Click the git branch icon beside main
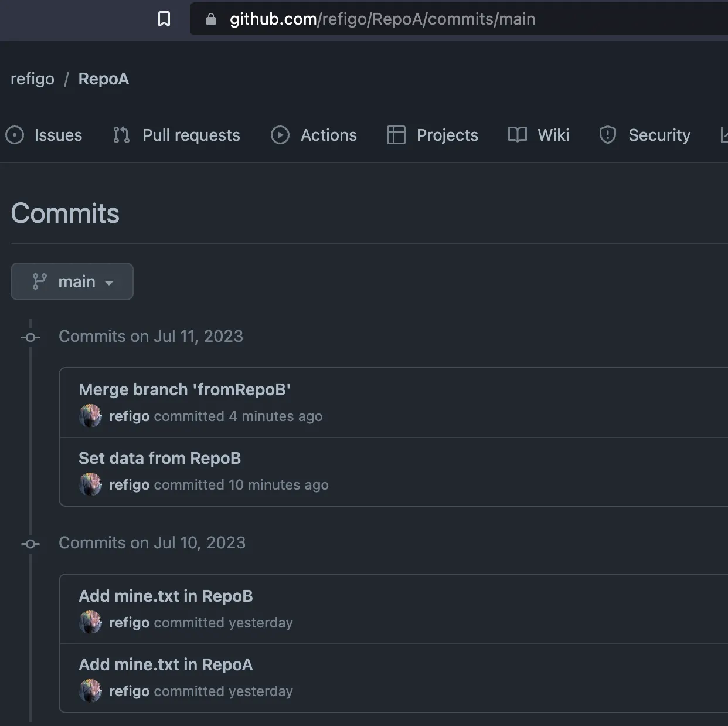The width and height of the screenshot is (728, 726). [39, 281]
